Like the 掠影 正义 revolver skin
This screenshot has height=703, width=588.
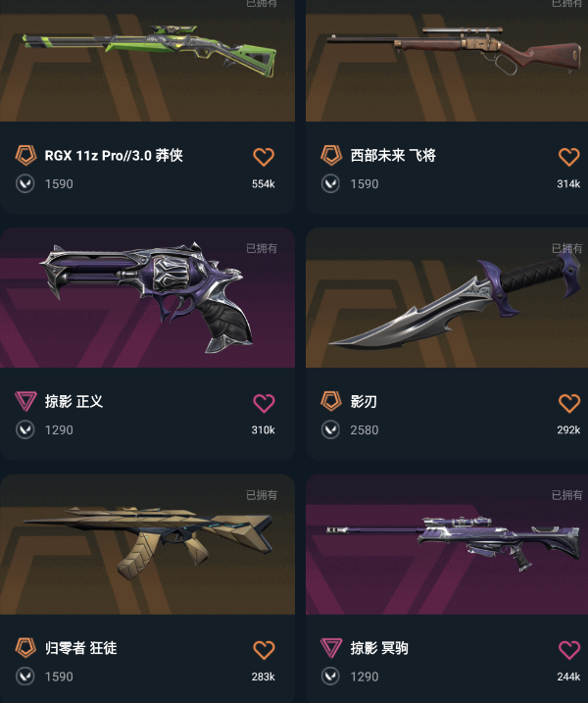tap(264, 403)
